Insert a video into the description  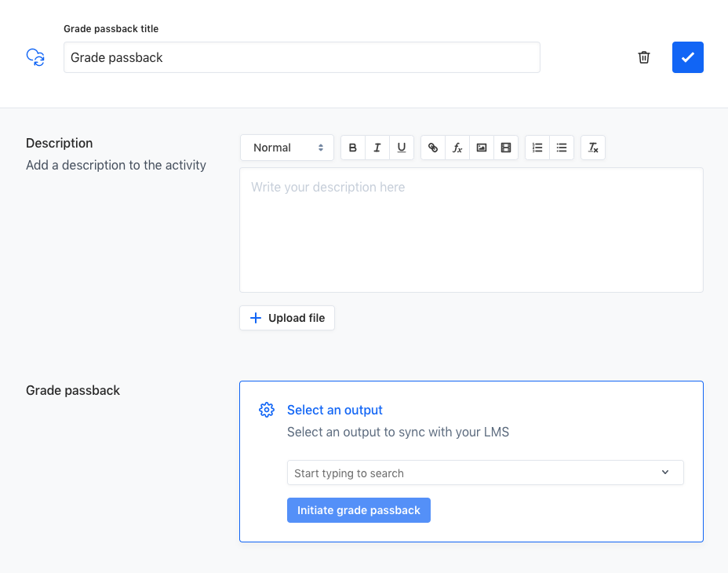505,147
